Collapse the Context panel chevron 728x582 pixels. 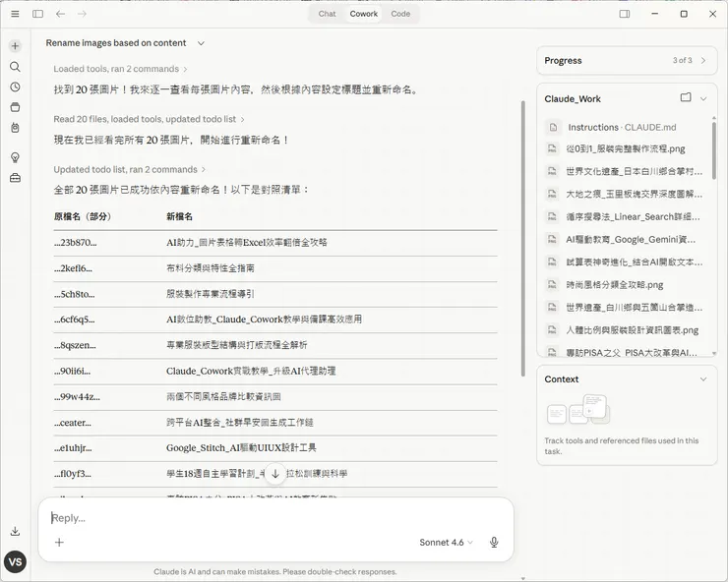click(x=703, y=379)
